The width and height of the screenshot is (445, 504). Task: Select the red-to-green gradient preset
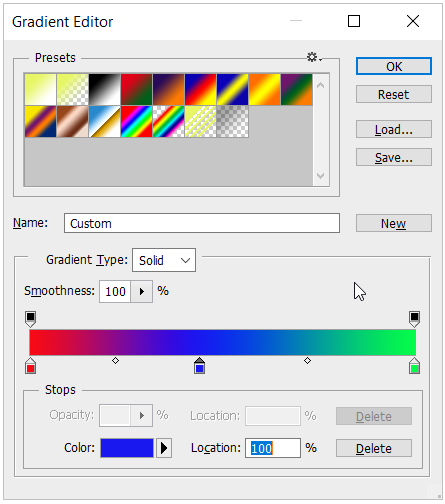click(x=137, y=89)
